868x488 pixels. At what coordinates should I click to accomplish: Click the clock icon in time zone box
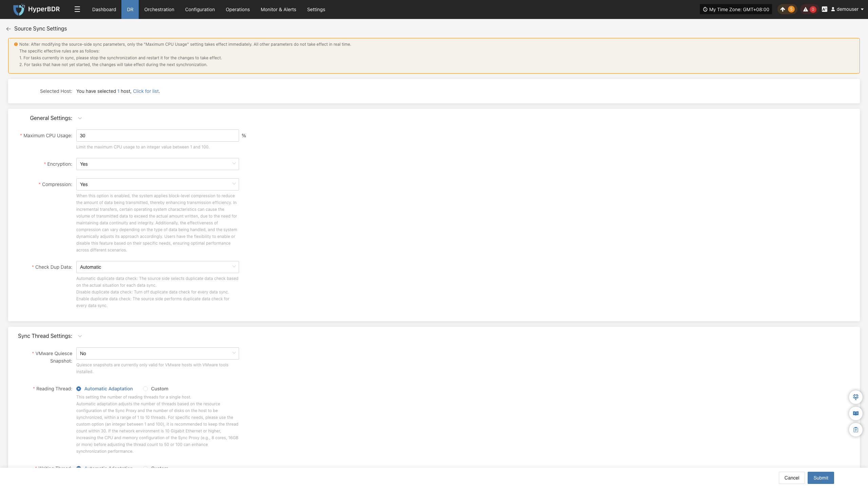[x=705, y=9]
